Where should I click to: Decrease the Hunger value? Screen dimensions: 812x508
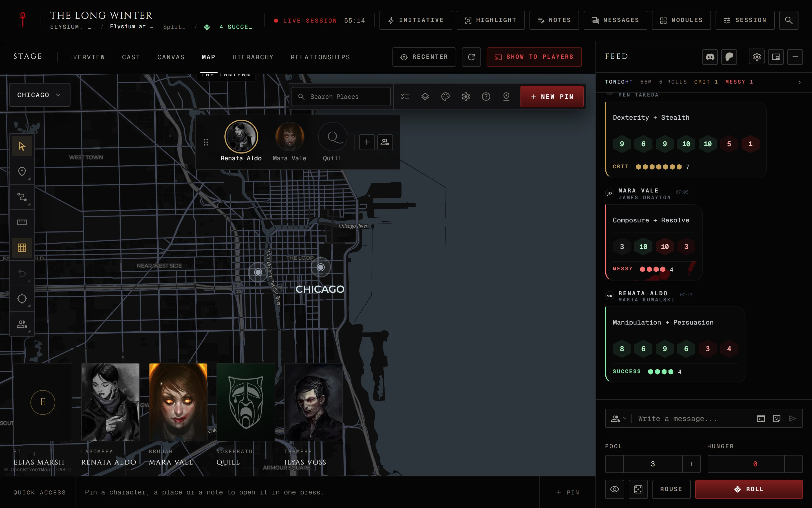(x=717, y=464)
